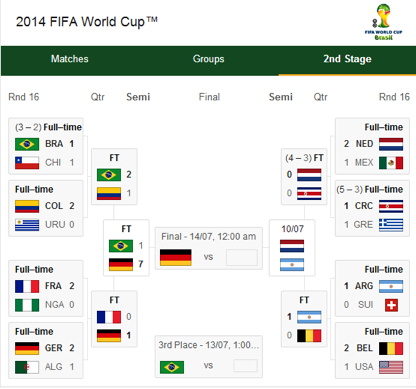
Task: Click the empty opponent slot in Final
Action: pos(242,257)
